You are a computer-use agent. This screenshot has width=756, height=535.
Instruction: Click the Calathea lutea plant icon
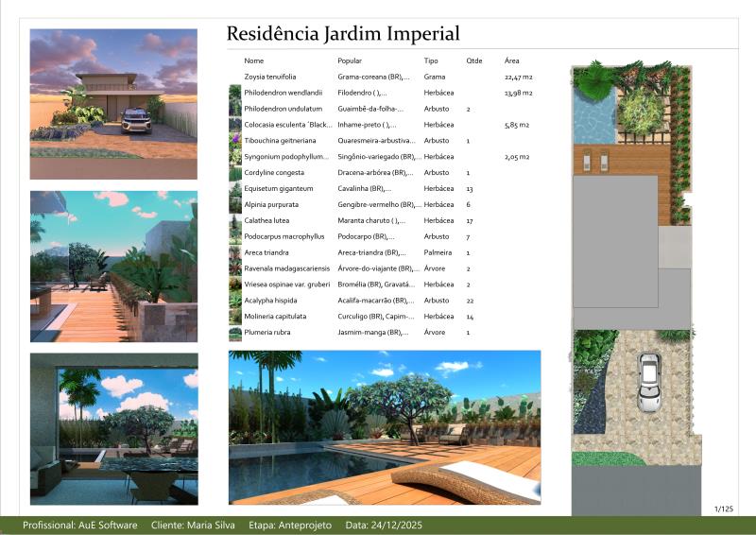[x=234, y=221]
